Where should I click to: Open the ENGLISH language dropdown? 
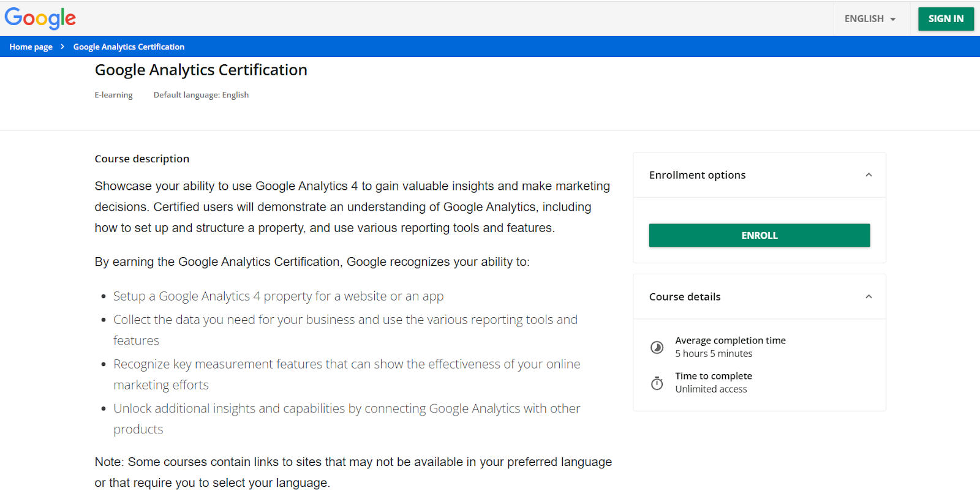click(x=870, y=19)
